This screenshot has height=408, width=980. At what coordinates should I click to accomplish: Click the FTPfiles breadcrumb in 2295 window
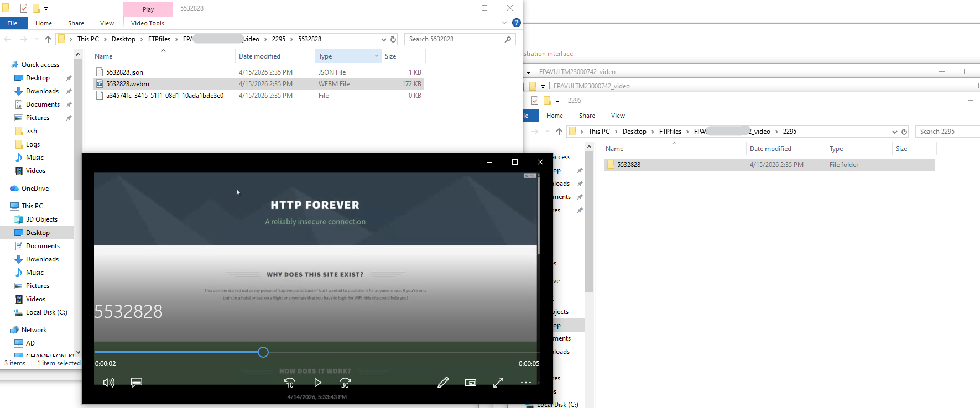670,132
